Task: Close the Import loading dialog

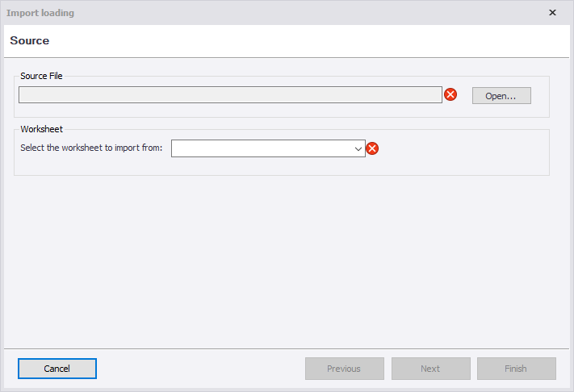Action: 552,13
